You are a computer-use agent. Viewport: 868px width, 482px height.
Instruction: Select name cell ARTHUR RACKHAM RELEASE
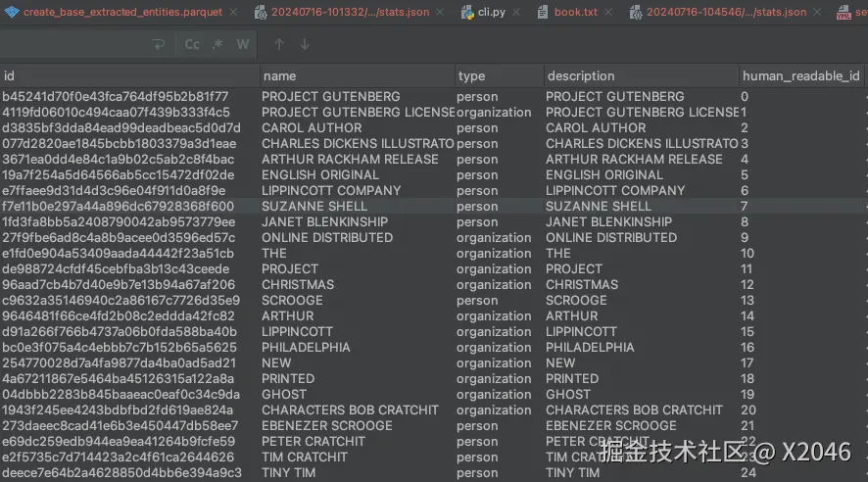point(350,159)
